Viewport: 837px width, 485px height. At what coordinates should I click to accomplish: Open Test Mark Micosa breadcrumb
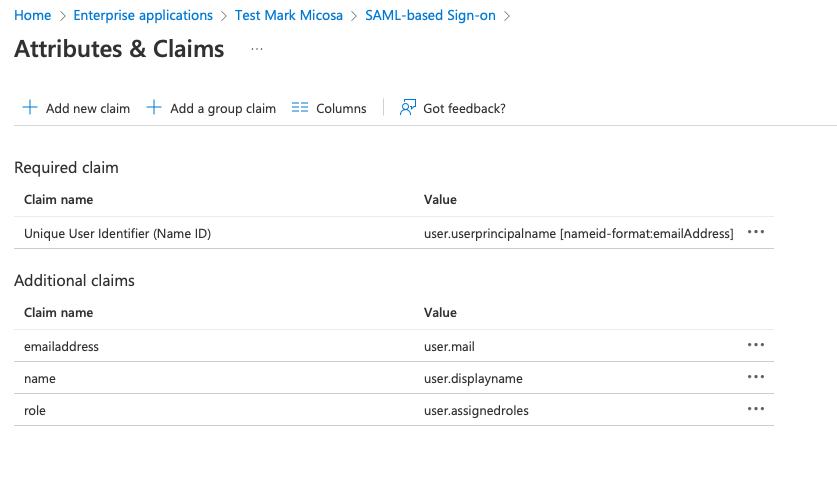click(289, 16)
